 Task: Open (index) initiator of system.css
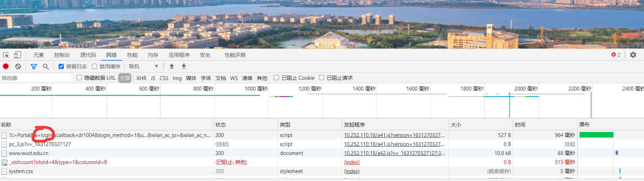pyautogui.click(x=352, y=171)
